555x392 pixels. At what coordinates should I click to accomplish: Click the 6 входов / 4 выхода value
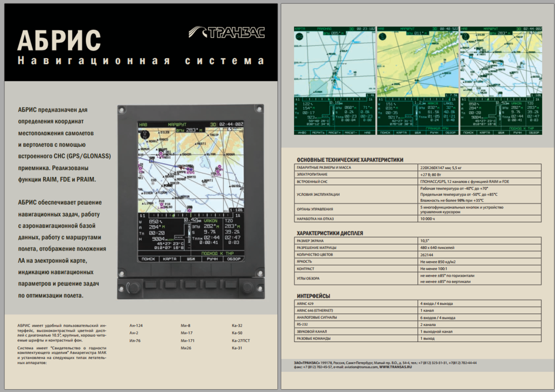coord(437,318)
